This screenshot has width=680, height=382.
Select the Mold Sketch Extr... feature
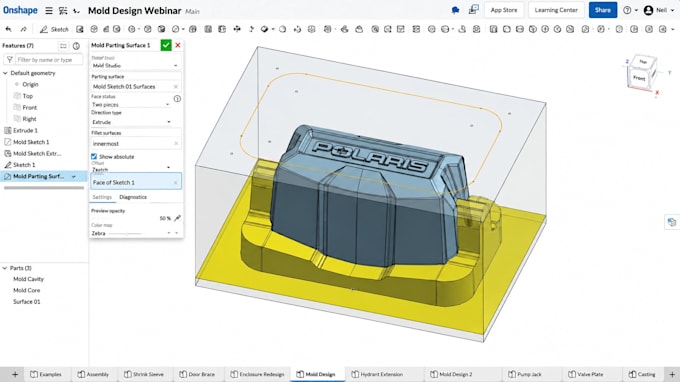[x=37, y=153]
